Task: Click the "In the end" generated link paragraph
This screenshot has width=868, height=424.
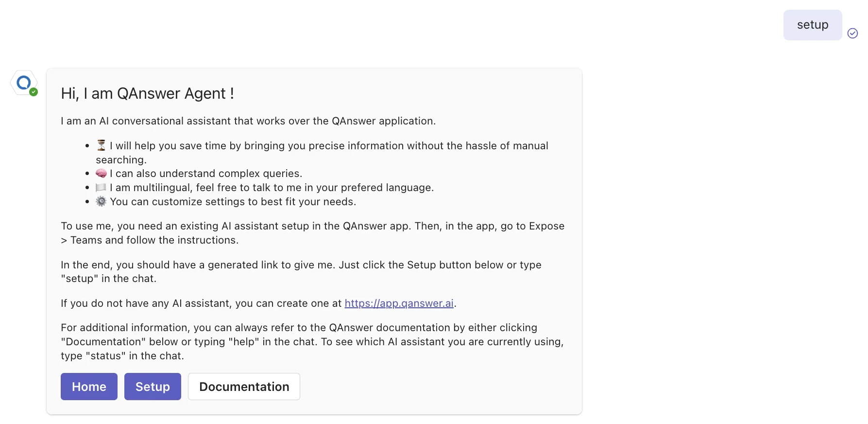Action: pyautogui.click(x=301, y=272)
